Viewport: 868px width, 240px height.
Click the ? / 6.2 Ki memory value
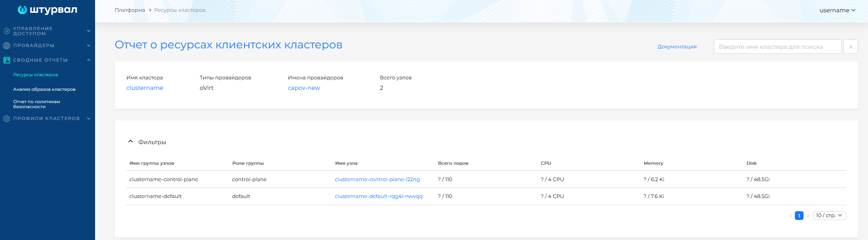[654, 179]
